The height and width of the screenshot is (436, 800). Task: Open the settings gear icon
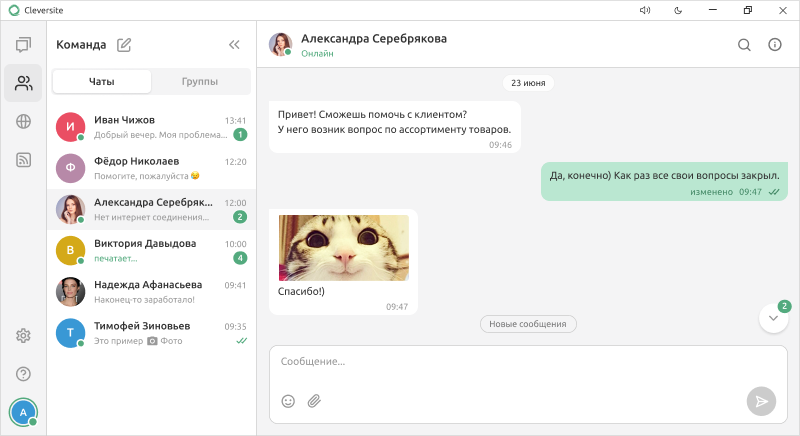23,336
